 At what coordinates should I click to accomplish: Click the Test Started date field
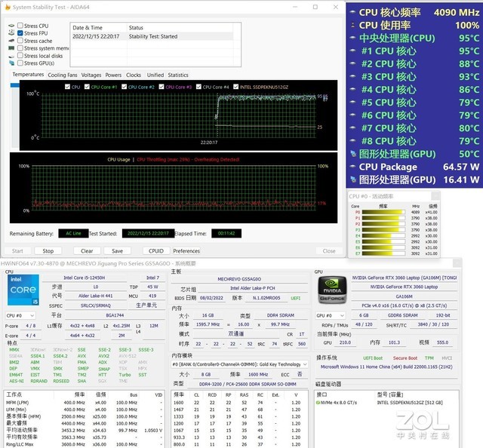(x=148, y=233)
